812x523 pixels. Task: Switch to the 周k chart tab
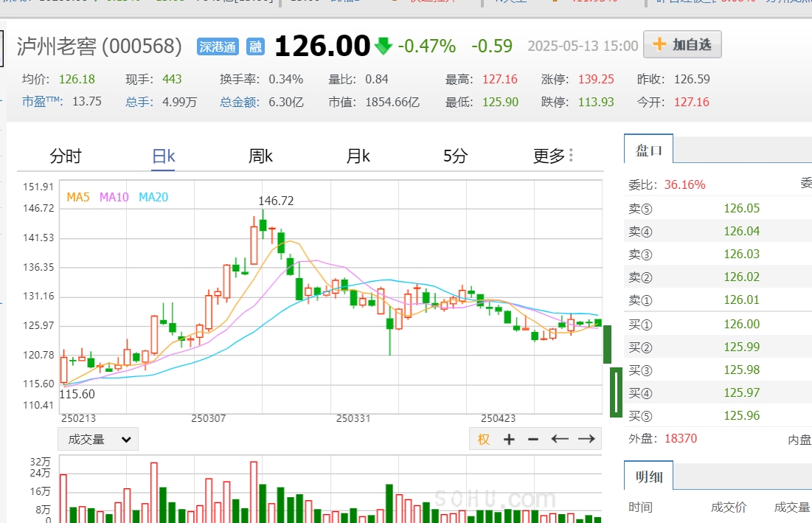click(x=260, y=156)
